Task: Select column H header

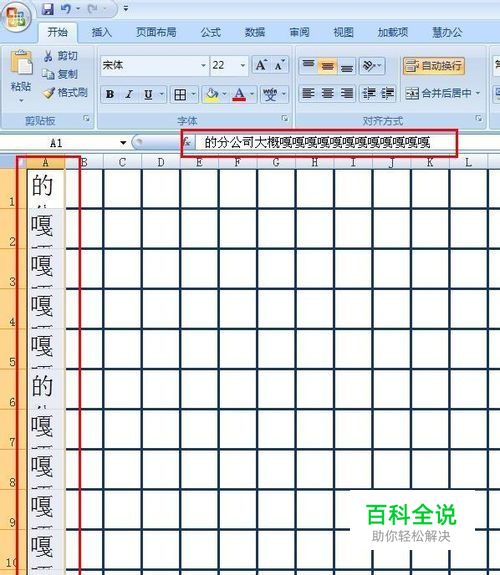Action: 315,162
